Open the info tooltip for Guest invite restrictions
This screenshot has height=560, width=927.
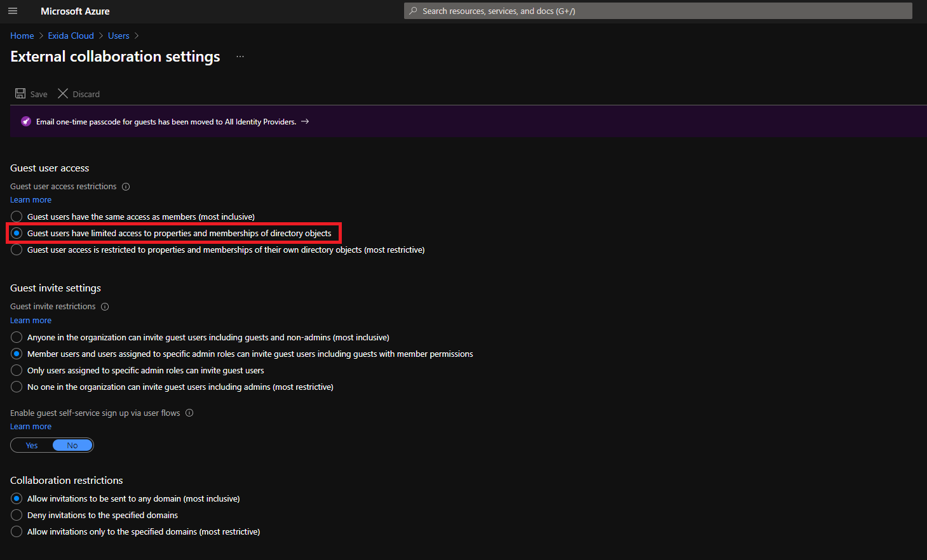(104, 306)
